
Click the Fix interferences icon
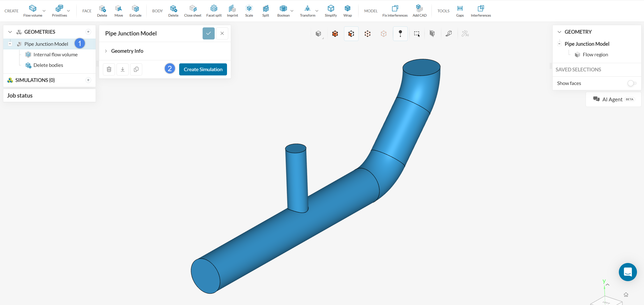pos(395,8)
